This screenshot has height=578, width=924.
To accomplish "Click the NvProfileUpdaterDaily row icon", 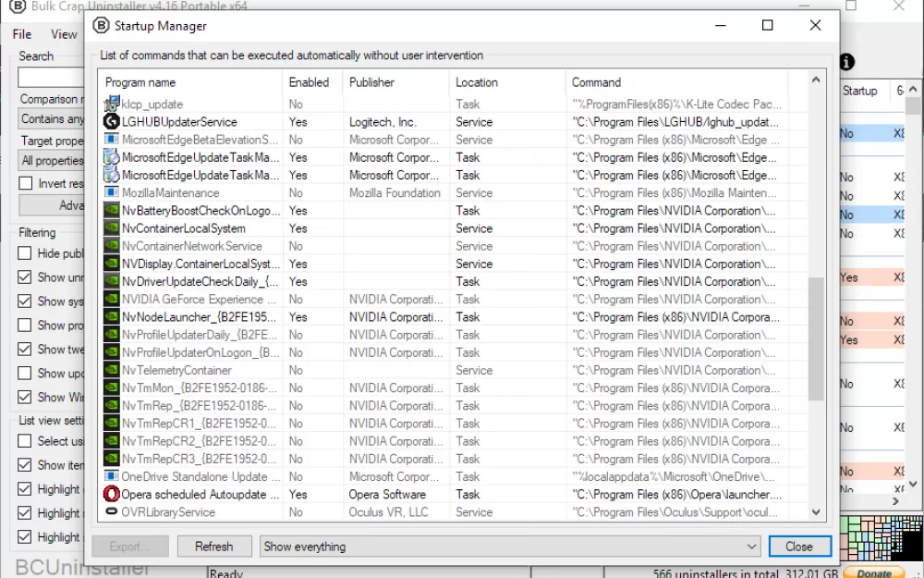I will click(x=112, y=335).
